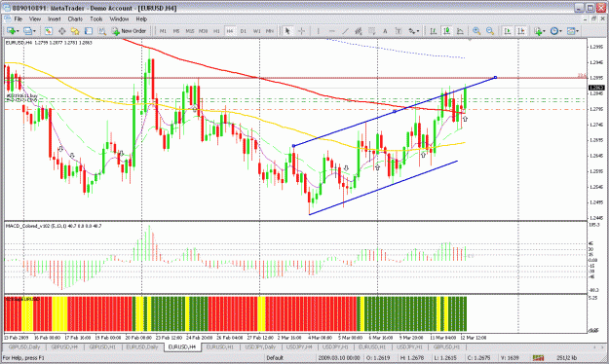609x364 pixels.
Task: Select upper trendline's right end handle
Action: click(x=495, y=77)
